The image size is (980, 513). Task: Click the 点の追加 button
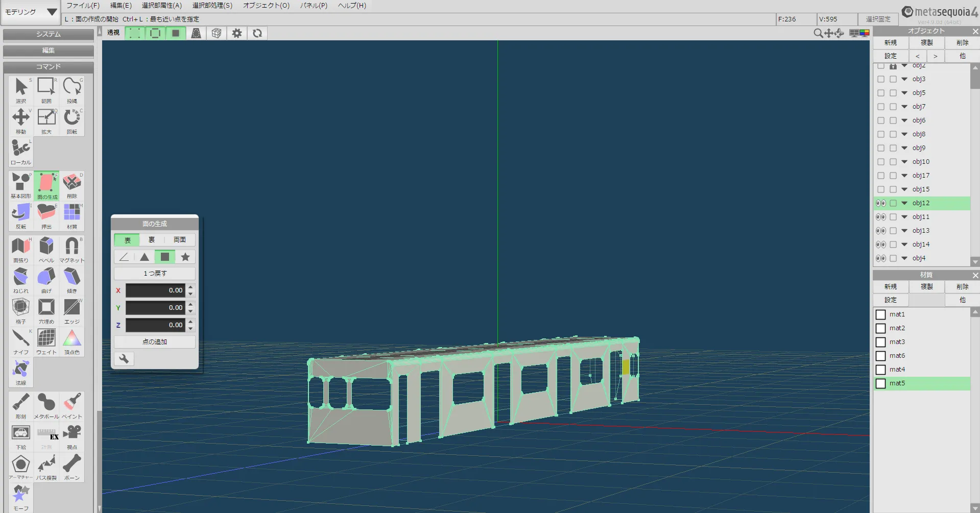[155, 342]
